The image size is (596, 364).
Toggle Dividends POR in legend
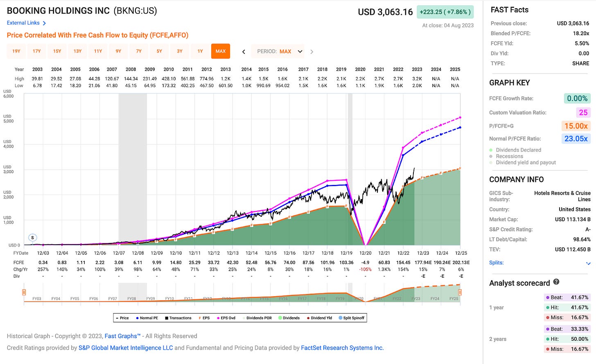tap(257, 318)
